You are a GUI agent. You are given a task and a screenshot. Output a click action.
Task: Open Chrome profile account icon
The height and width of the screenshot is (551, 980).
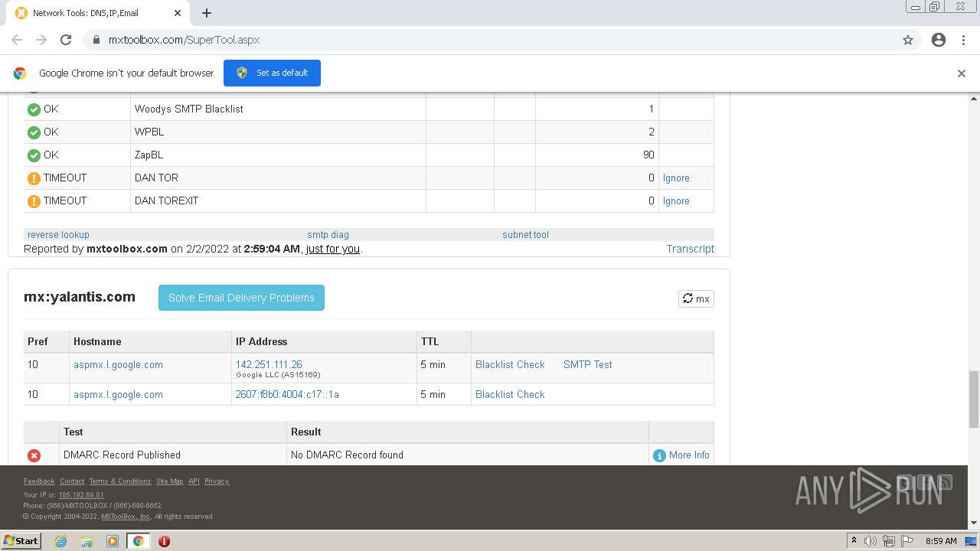(939, 40)
